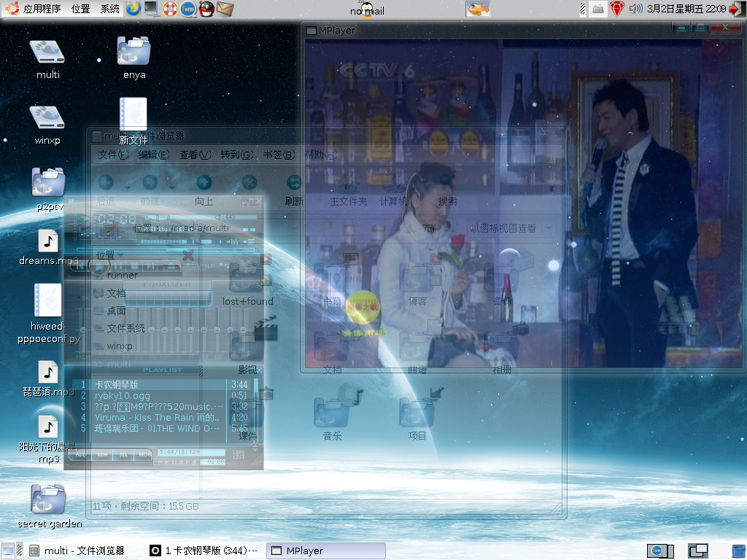This screenshot has height=560, width=747.
Task: Open the Term terminal launcher icon
Action: coord(188,9)
